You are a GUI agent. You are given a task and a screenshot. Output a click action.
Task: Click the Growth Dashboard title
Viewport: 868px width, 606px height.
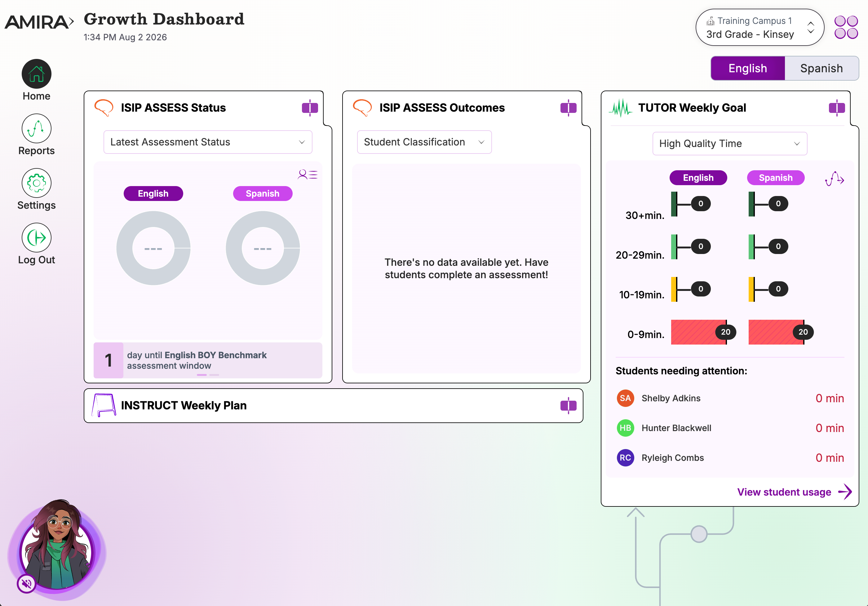point(164,19)
